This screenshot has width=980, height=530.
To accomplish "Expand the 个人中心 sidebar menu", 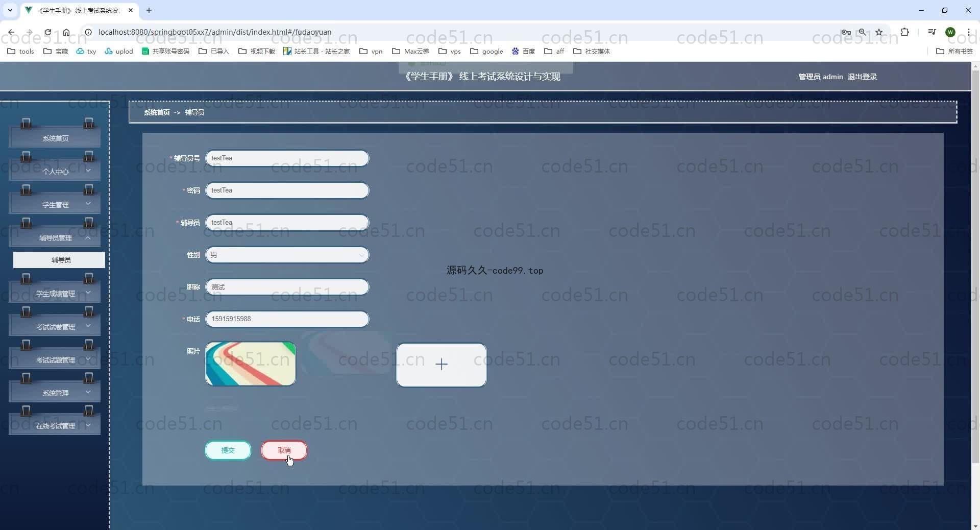I will tap(55, 172).
